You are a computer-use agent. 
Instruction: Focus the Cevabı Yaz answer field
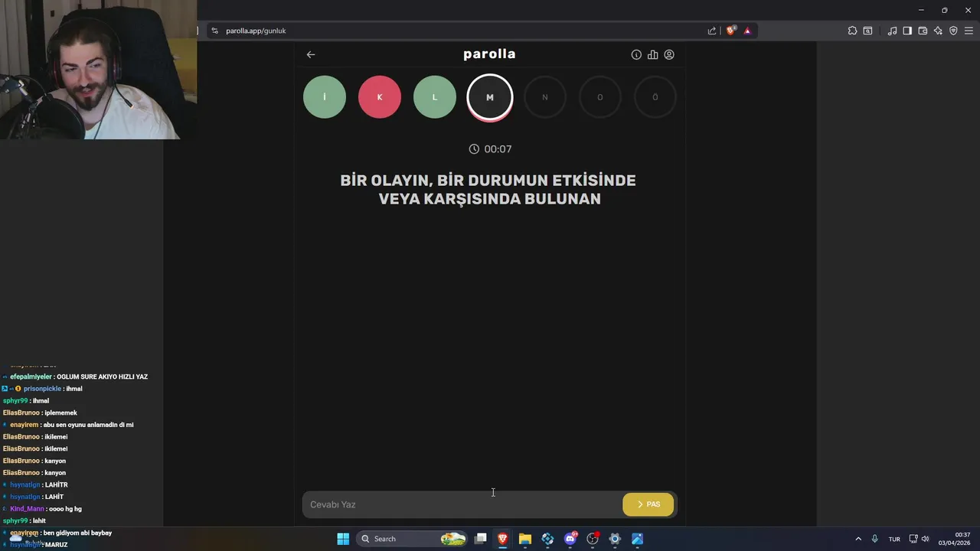coord(462,504)
